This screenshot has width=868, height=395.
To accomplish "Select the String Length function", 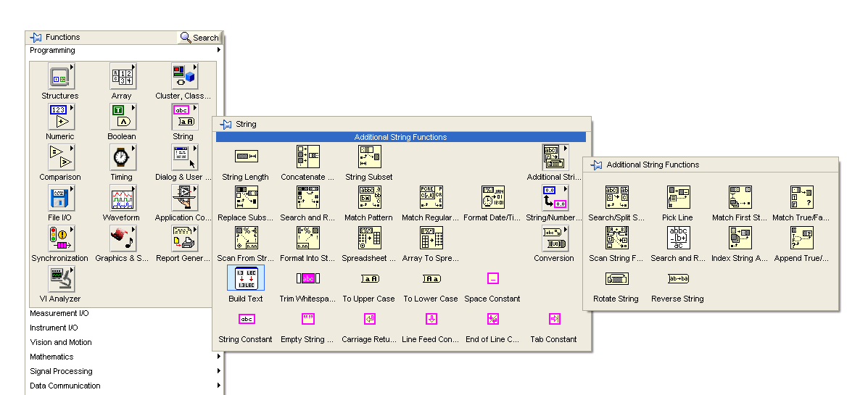I will [x=246, y=157].
